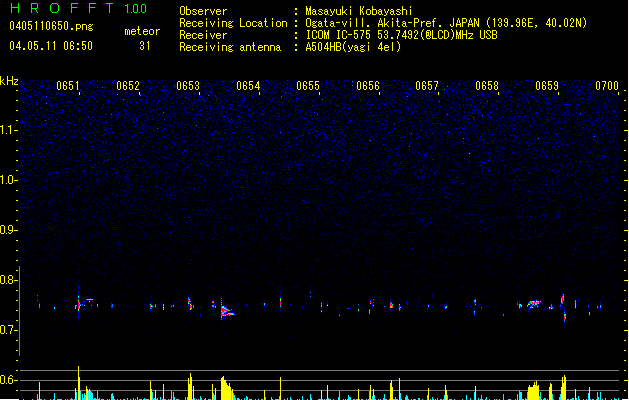Click the 0651 time marker

pos(67,86)
